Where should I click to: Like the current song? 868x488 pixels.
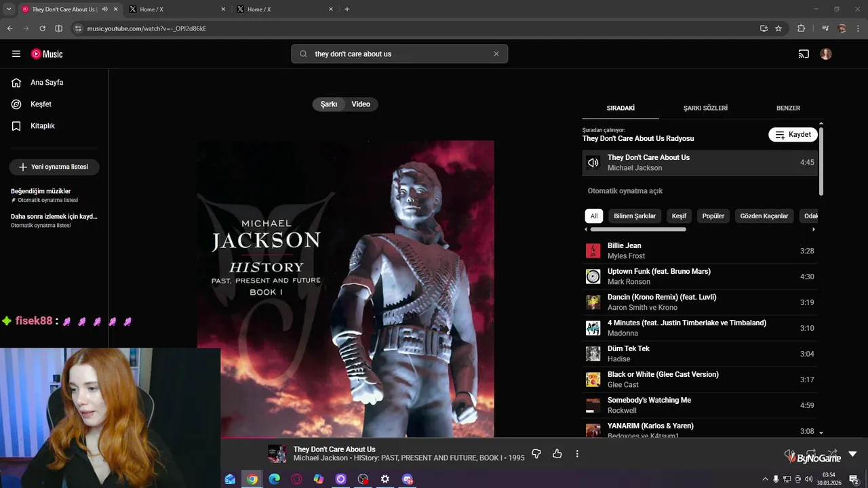[x=557, y=454]
